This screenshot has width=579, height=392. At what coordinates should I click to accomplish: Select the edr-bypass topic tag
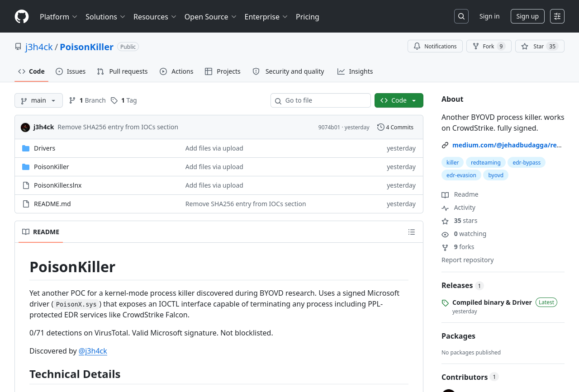pos(526,162)
